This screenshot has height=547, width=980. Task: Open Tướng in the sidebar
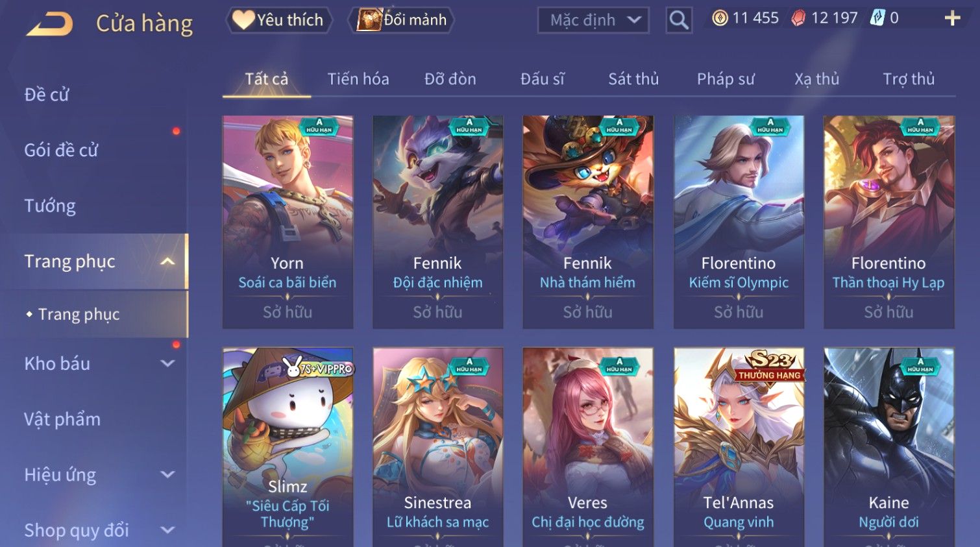tap(50, 206)
